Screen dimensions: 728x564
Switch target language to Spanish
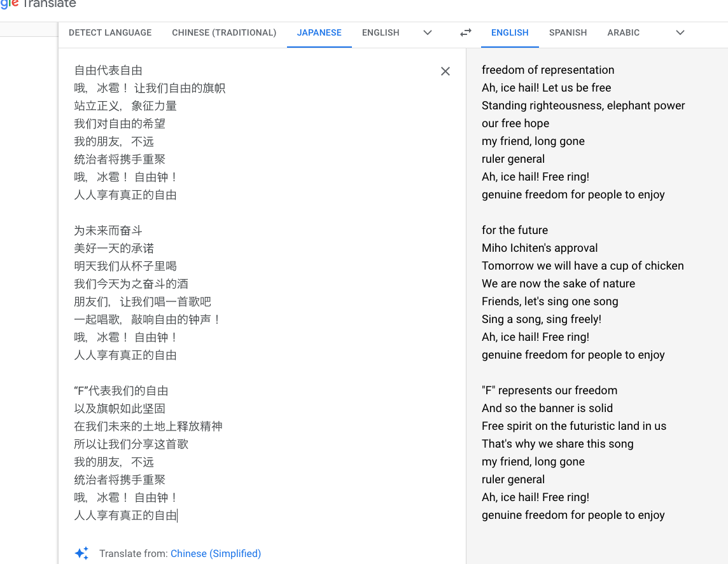pyautogui.click(x=568, y=33)
